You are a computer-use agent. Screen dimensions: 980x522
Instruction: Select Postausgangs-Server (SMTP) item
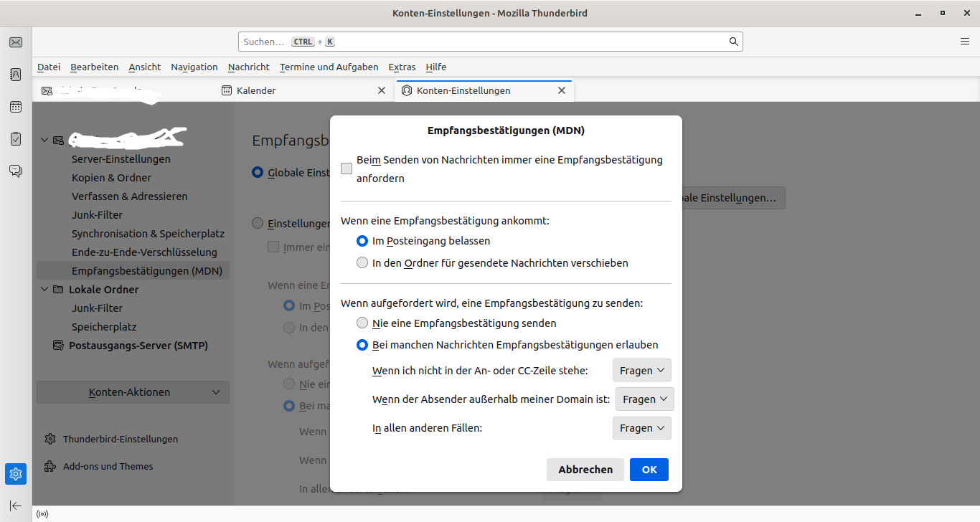tap(138, 346)
